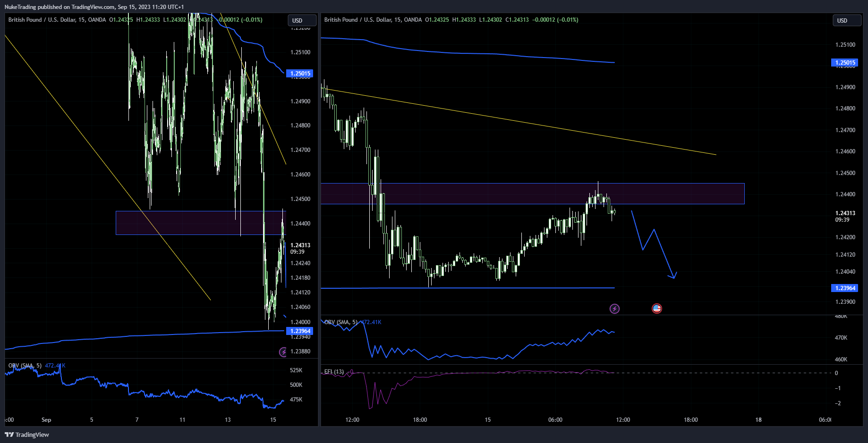Click the 470K level on the right OBV scale
This screenshot has width=868, height=443.
841,338
